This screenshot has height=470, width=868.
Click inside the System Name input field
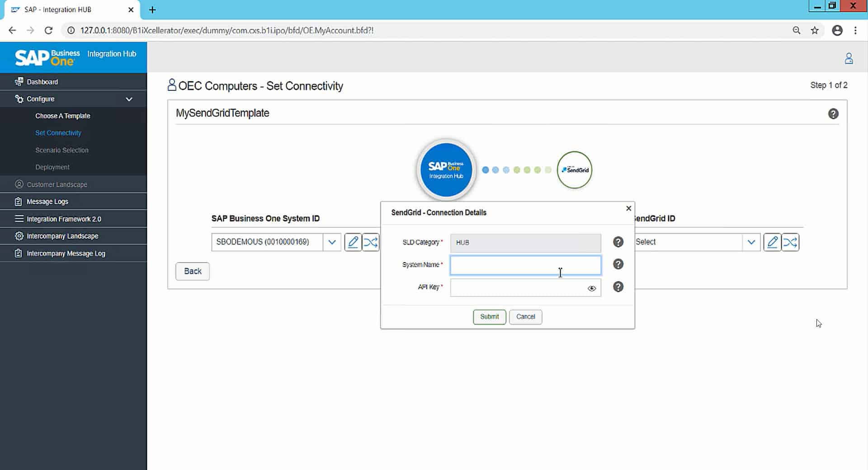pyautogui.click(x=524, y=265)
